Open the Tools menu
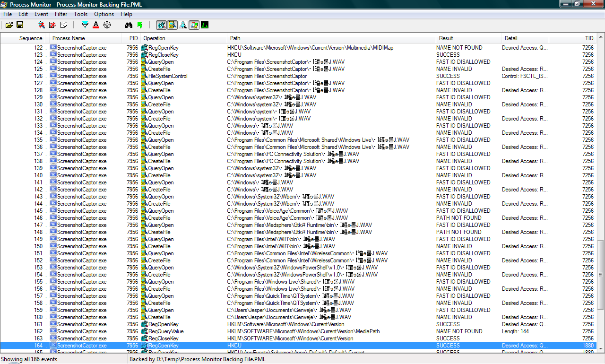 (x=81, y=14)
